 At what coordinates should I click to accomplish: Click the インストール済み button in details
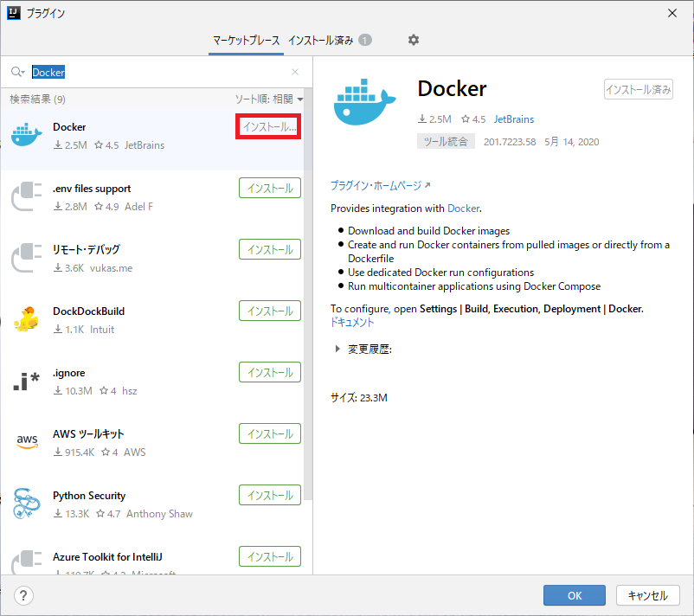point(639,89)
